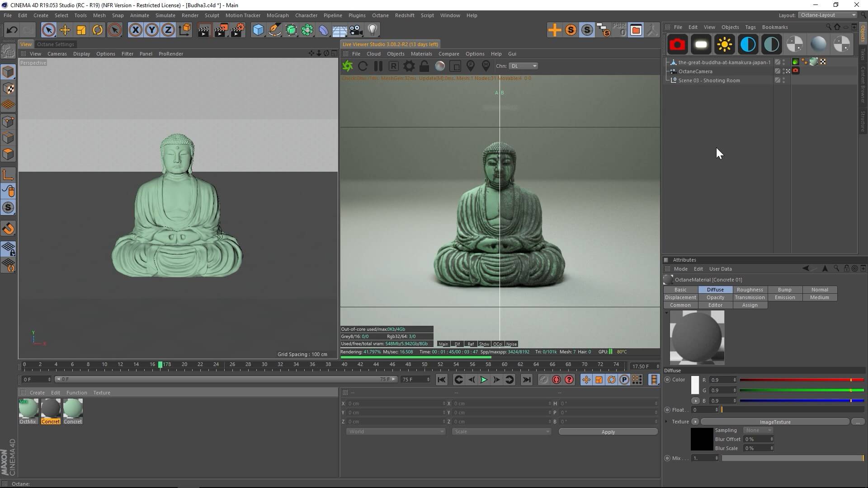The width and height of the screenshot is (868, 488).
Task: Expand the Texture disclosure triangle
Action: point(666,422)
